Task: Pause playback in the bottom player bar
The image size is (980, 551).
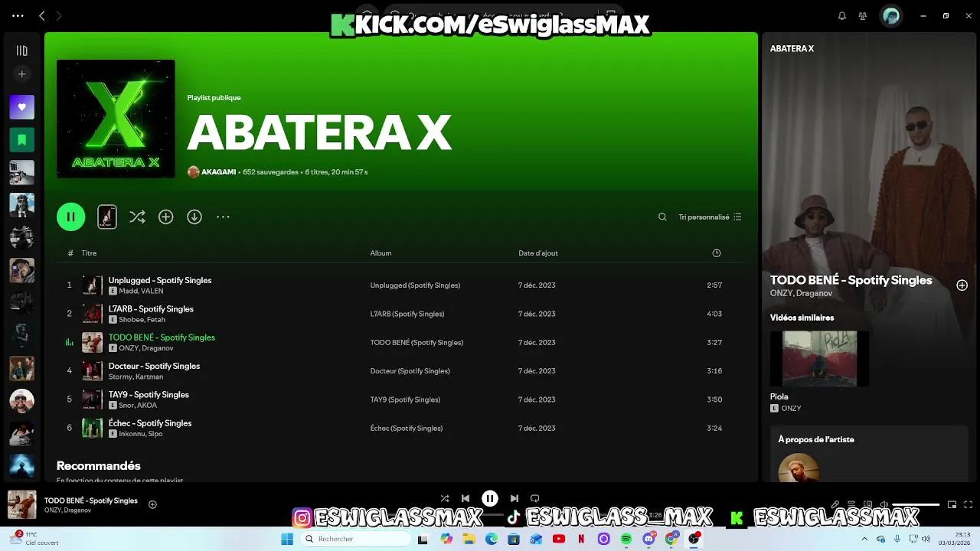Action: (x=490, y=498)
